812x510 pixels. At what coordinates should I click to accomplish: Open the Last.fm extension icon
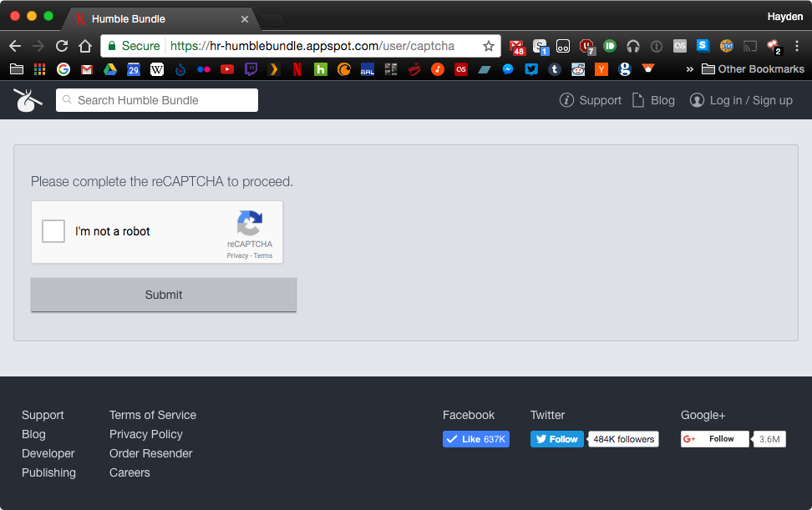[679, 47]
